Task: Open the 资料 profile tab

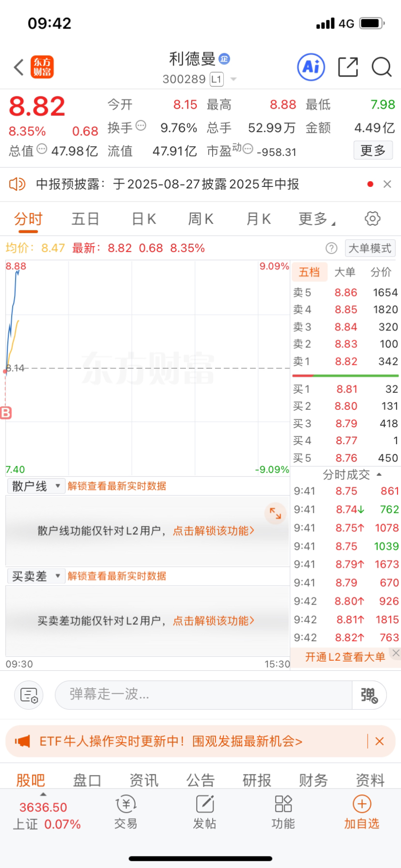Action: tap(370, 780)
